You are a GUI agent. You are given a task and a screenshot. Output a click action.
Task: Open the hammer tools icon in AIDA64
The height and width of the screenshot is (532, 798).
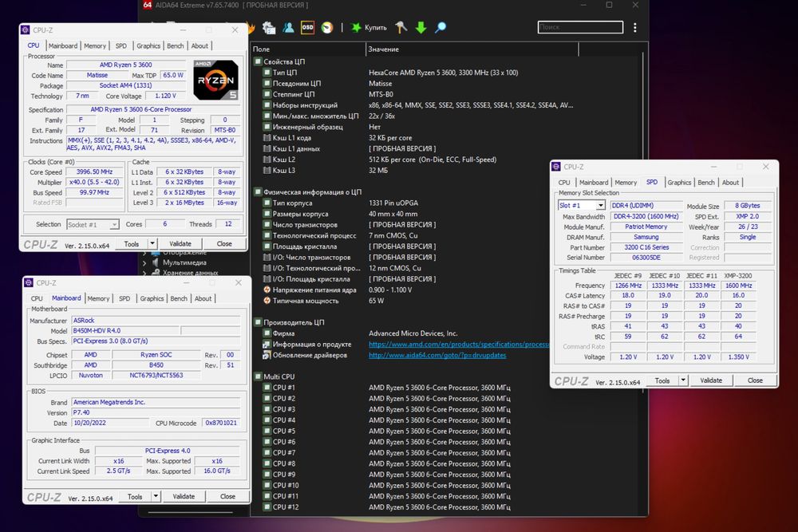401,27
